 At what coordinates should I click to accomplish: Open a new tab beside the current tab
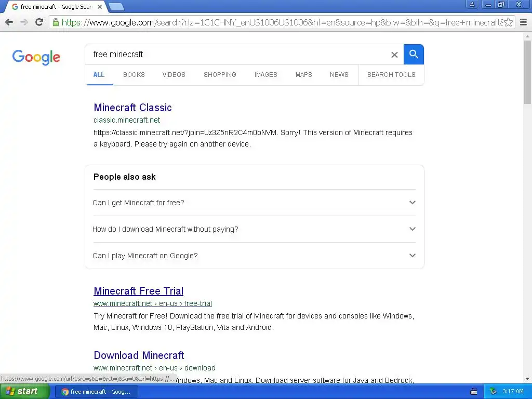(116, 7)
